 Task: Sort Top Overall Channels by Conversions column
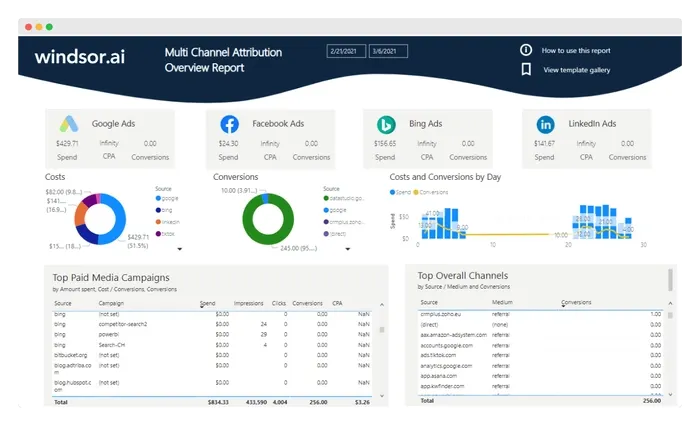[x=576, y=302]
